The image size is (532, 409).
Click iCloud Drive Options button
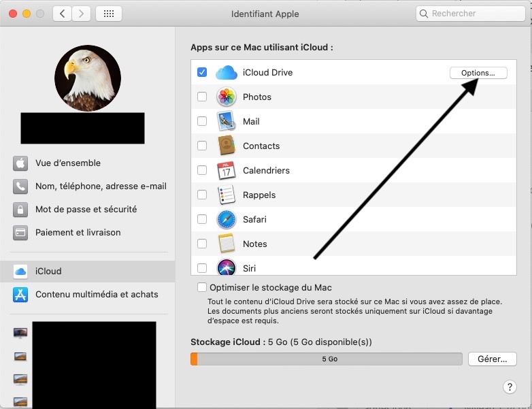point(478,73)
